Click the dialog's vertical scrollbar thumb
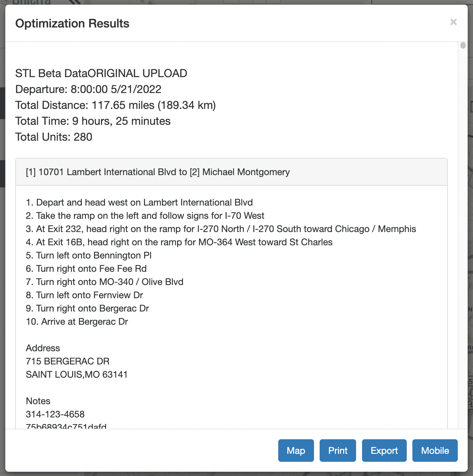473x476 pixels. point(463,45)
